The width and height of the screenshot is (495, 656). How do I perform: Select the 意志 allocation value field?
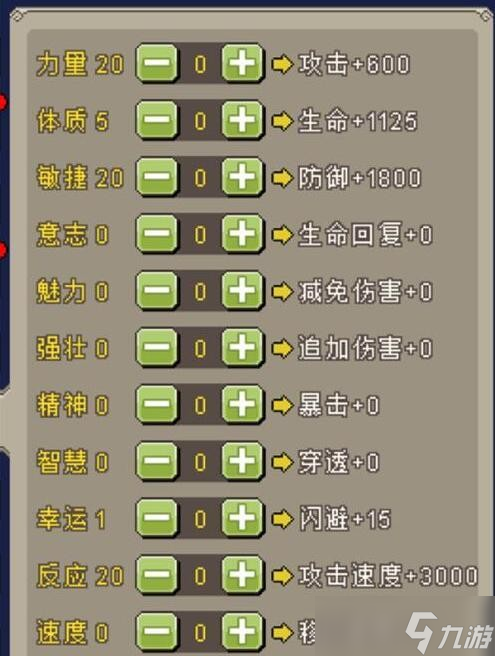200,234
